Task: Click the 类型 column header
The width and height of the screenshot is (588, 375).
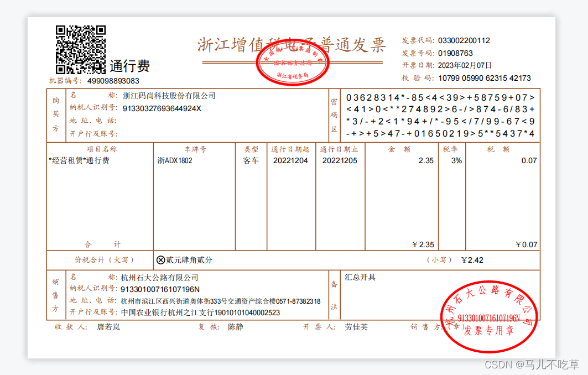Action: pyautogui.click(x=251, y=149)
